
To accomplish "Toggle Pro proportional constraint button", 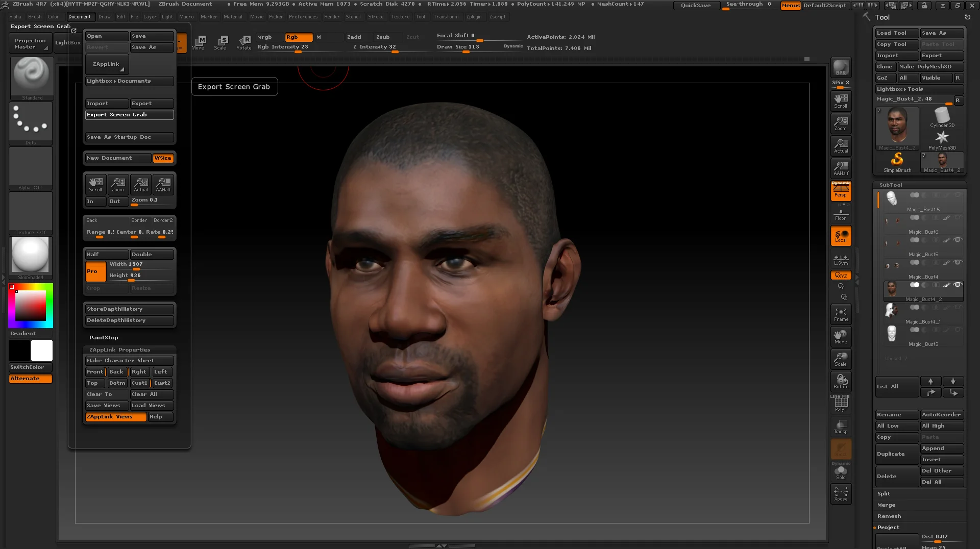I will [95, 271].
